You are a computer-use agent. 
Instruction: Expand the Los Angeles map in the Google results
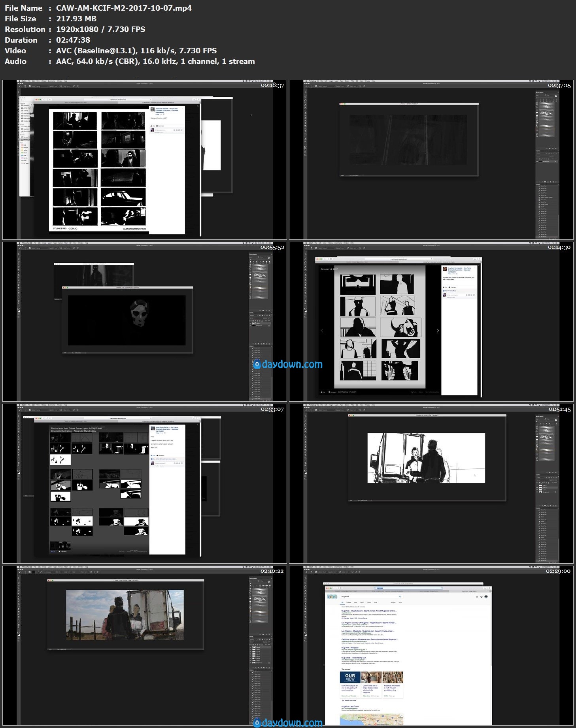(401, 716)
